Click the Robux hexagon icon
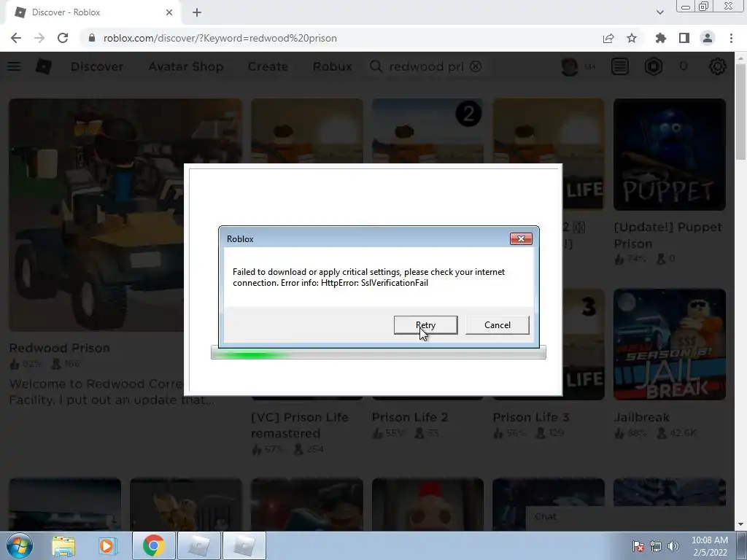This screenshot has height=560, width=747. tap(654, 66)
